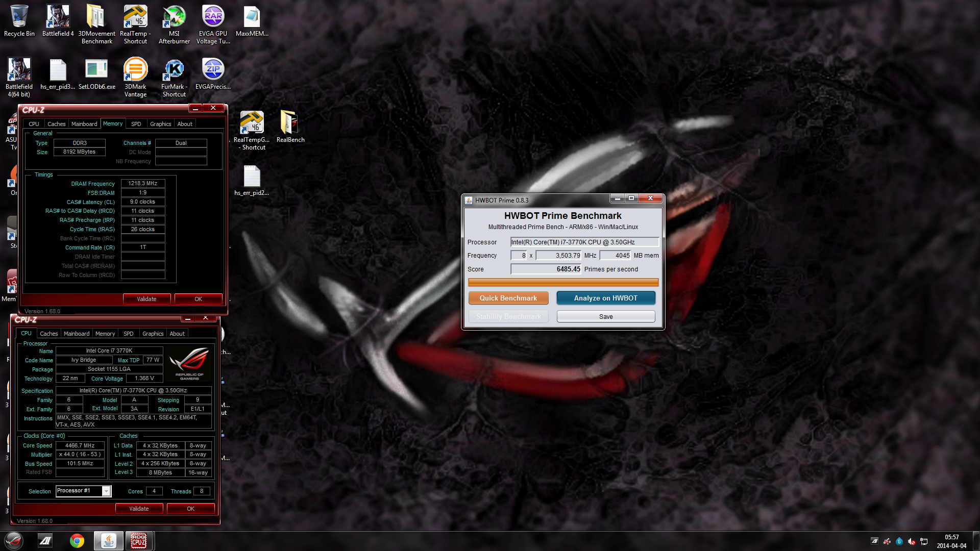Open the Recycle Bin desktop icon
The image size is (980, 551).
[19, 21]
